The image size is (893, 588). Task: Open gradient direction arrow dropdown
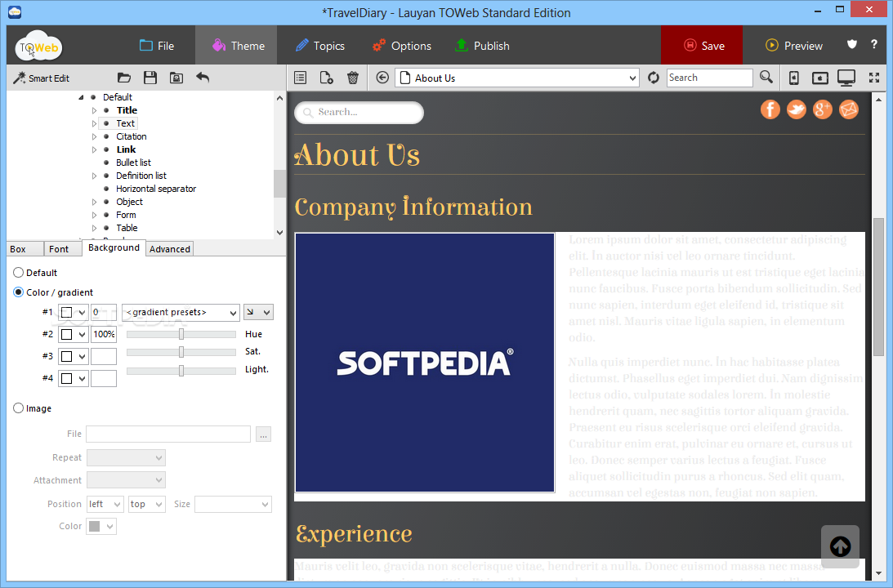(258, 312)
